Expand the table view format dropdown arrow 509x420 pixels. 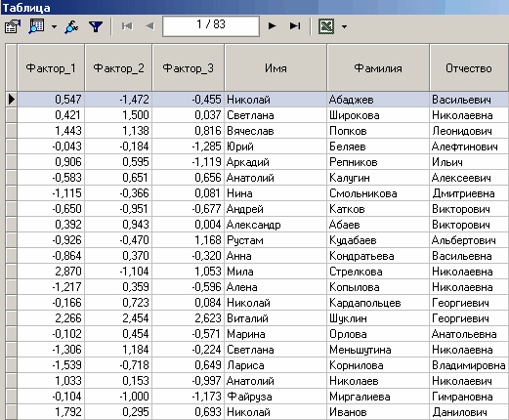(x=54, y=26)
